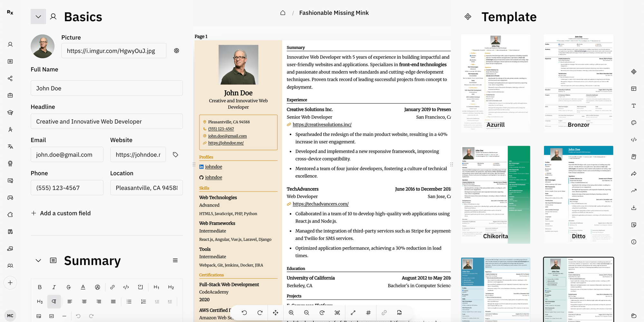Viewport: 644px width, 322px height.
Task: Open Layout settings in right sidebar
Action: pyautogui.click(x=634, y=88)
